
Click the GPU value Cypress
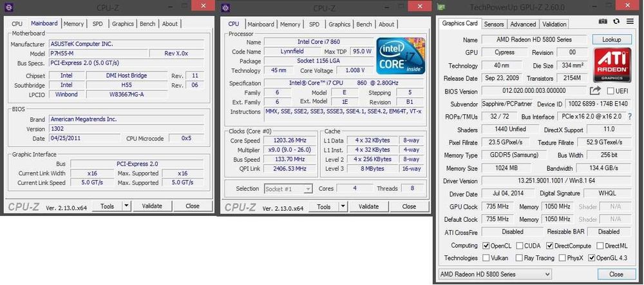[x=505, y=52]
